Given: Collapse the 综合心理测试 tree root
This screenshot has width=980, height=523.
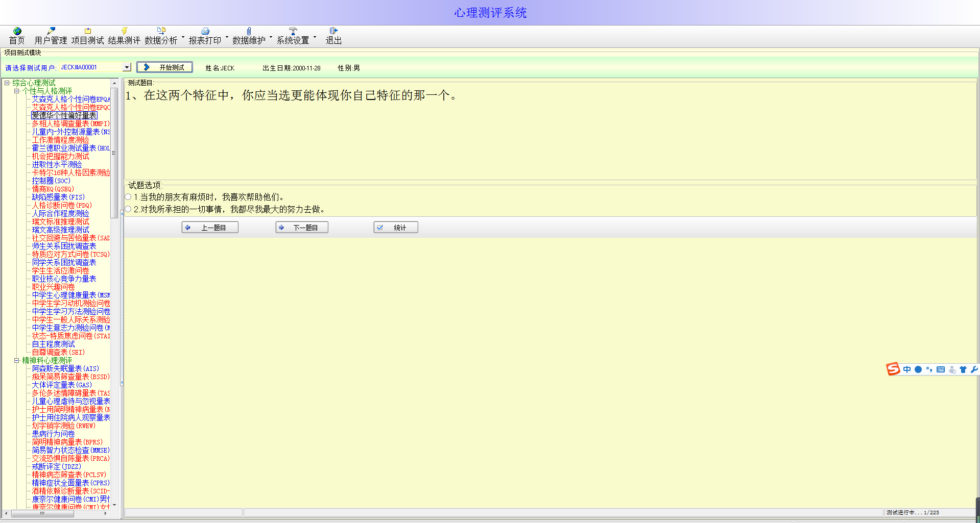Looking at the screenshot, I should click(x=7, y=83).
